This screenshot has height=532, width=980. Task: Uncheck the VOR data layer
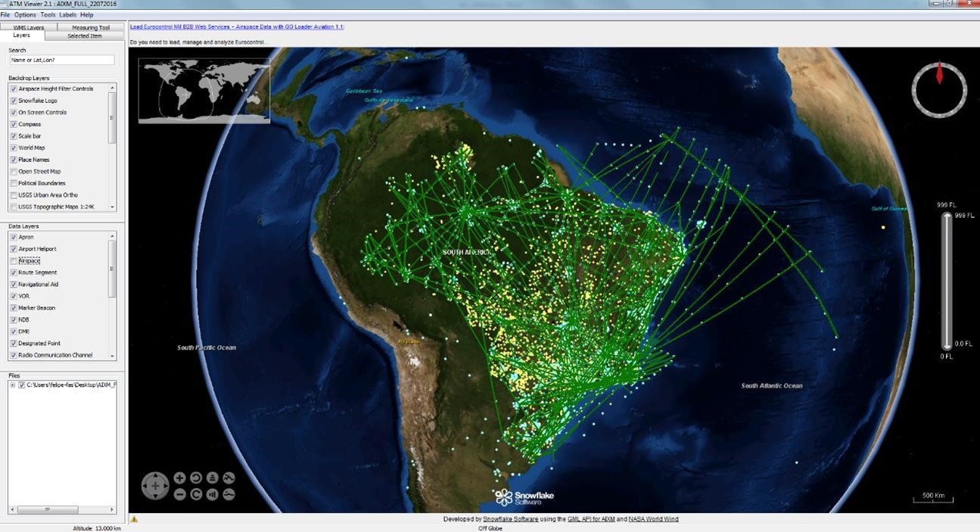coord(14,296)
